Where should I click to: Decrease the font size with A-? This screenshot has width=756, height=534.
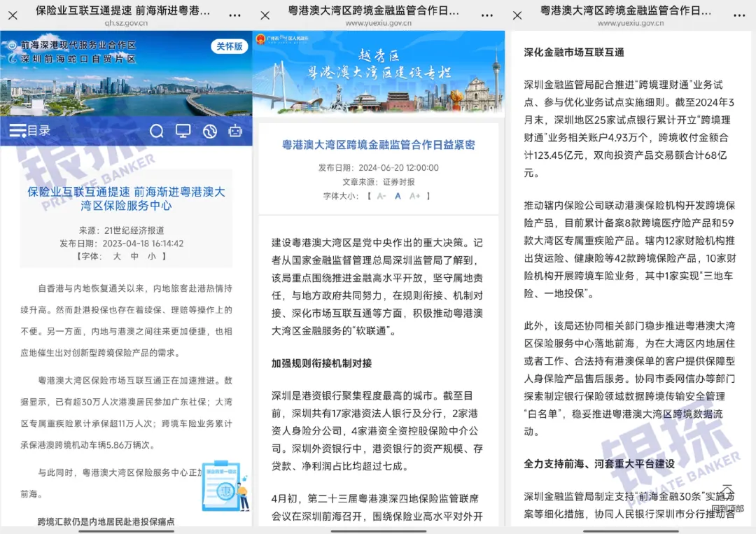click(381, 196)
